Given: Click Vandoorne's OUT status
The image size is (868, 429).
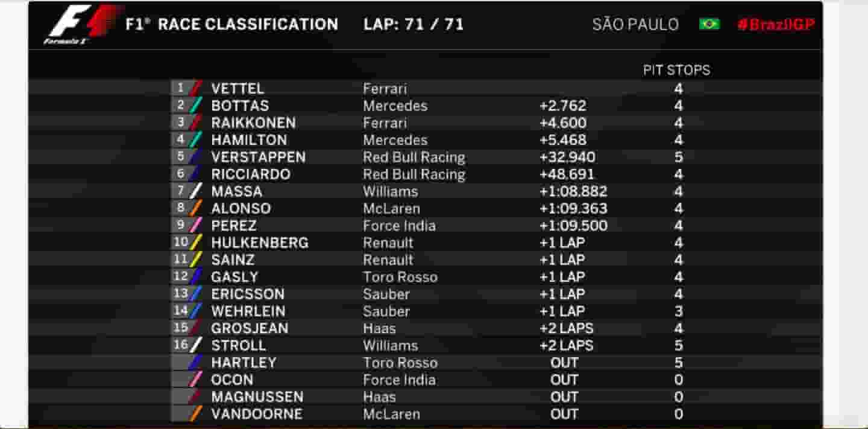Looking at the screenshot, I should pyautogui.click(x=564, y=414).
